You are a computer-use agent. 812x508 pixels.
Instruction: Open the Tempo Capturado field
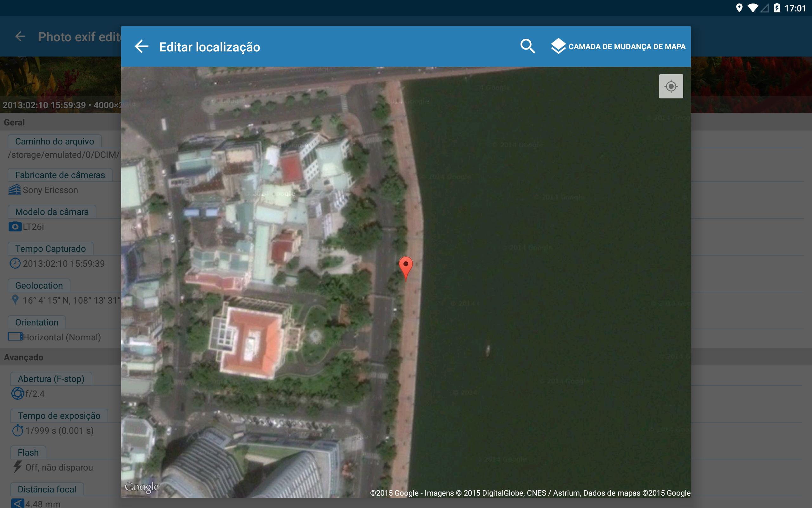(x=50, y=249)
